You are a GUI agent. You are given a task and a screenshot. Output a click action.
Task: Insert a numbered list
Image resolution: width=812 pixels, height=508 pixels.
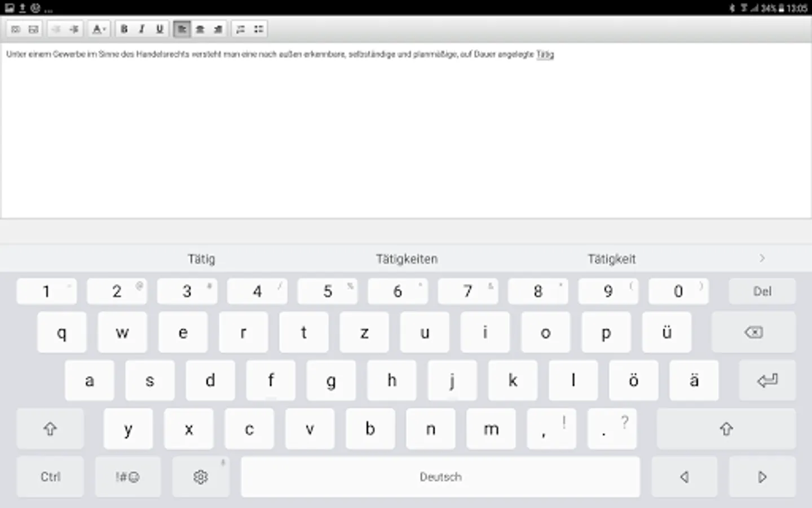coord(241,29)
